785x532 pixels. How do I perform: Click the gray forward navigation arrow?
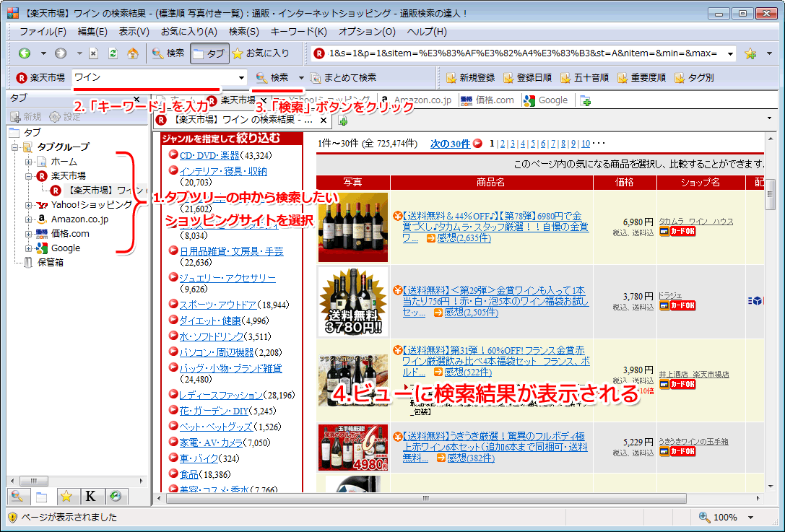pos(61,53)
